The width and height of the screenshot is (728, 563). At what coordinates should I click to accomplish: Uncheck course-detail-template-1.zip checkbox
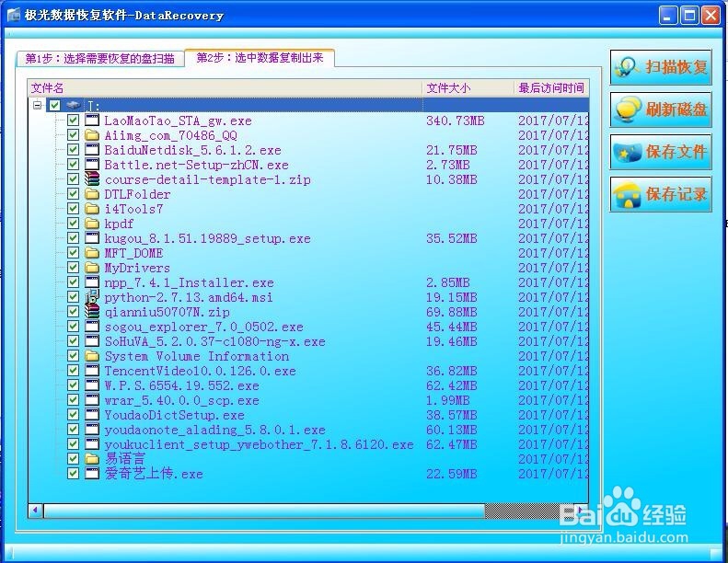[73, 179]
